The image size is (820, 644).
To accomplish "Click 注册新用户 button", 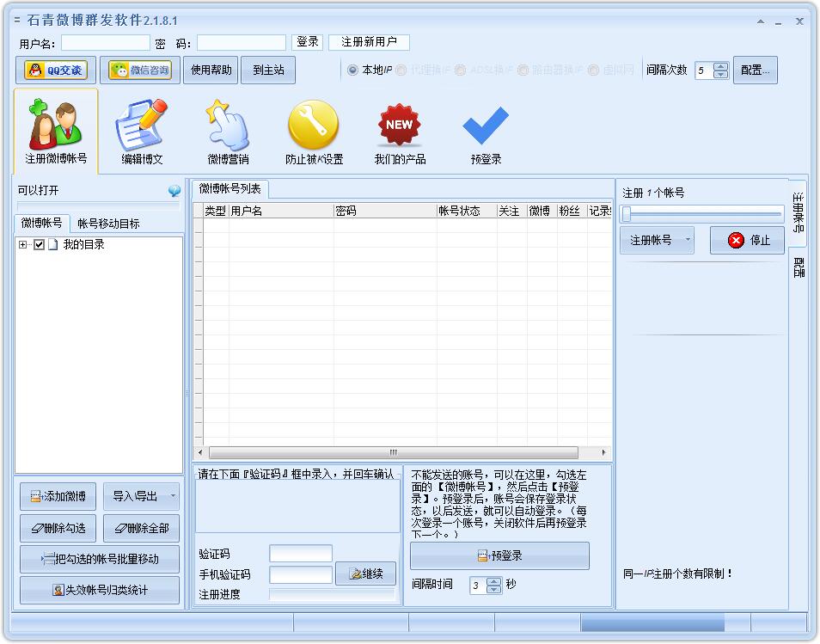I will (x=370, y=42).
